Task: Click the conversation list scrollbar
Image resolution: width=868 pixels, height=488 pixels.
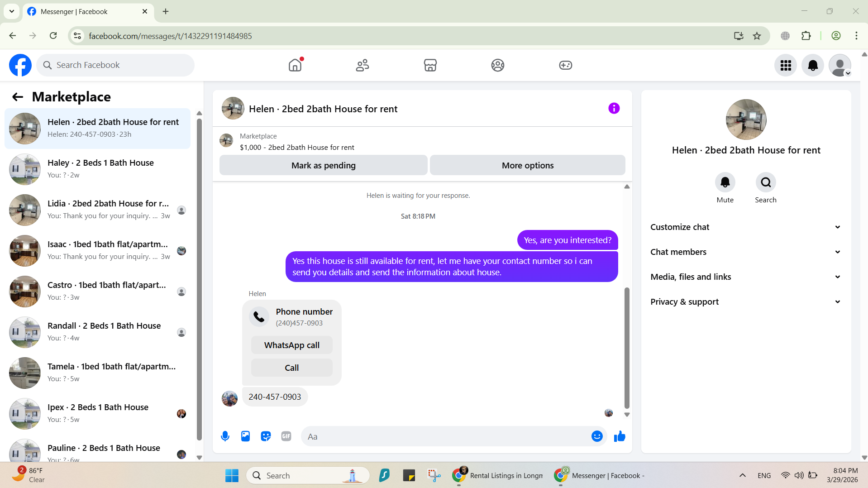Action: pyautogui.click(x=199, y=279)
